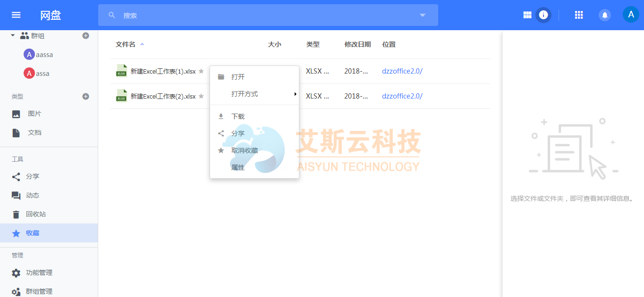Viewport: 644px width, 297px height.
Task: Open dzzoffice2.0/ location link of first file
Action: (x=402, y=71)
